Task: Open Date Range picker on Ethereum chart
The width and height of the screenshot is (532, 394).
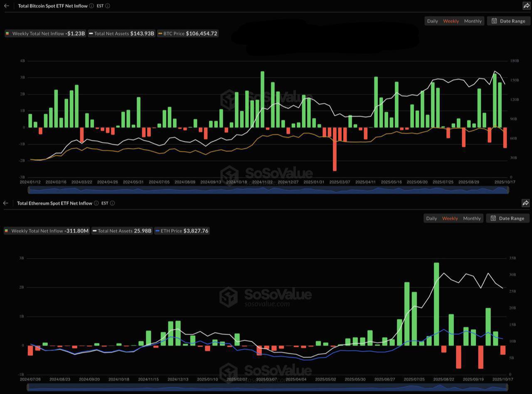Action: pos(507,218)
